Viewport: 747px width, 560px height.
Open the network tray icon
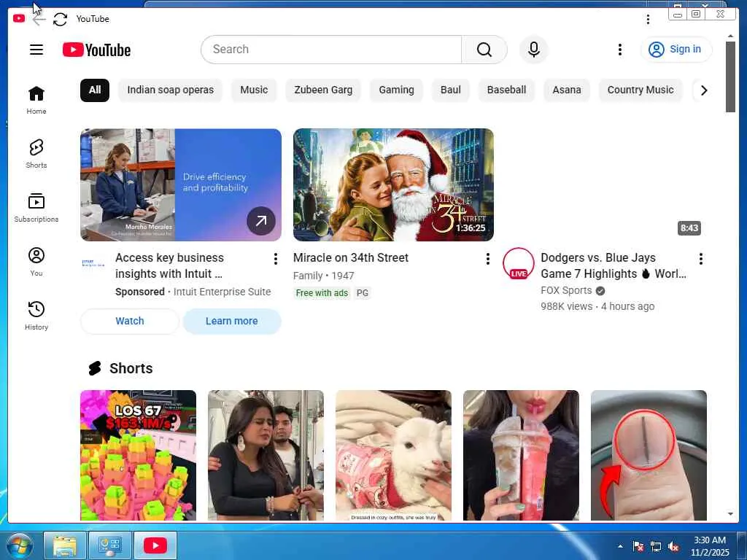tap(656, 546)
